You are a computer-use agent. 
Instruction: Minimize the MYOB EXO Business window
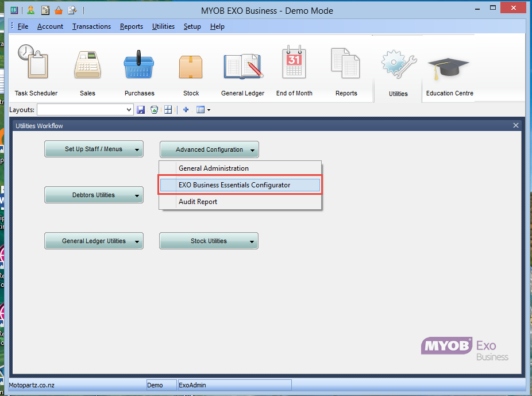click(477, 8)
